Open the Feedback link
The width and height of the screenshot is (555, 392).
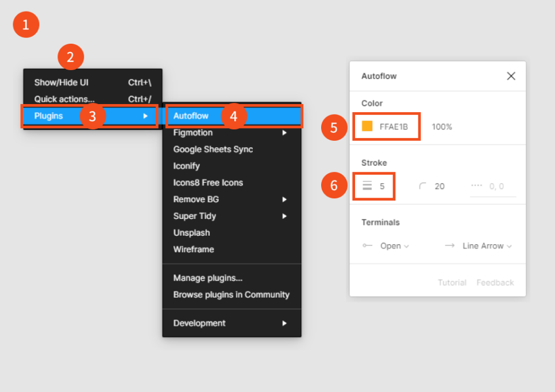(x=495, y=283)
